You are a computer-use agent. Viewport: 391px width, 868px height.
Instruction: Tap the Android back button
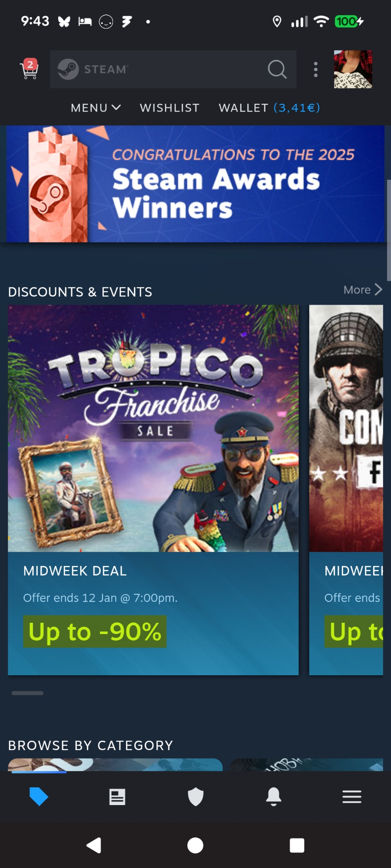pyautogui.click(x=94, y=845)
